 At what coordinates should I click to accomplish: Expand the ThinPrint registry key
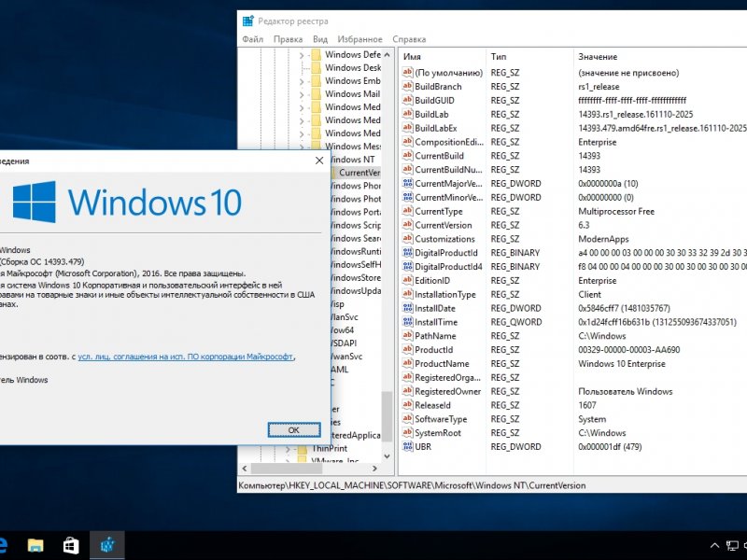point(288,449)
